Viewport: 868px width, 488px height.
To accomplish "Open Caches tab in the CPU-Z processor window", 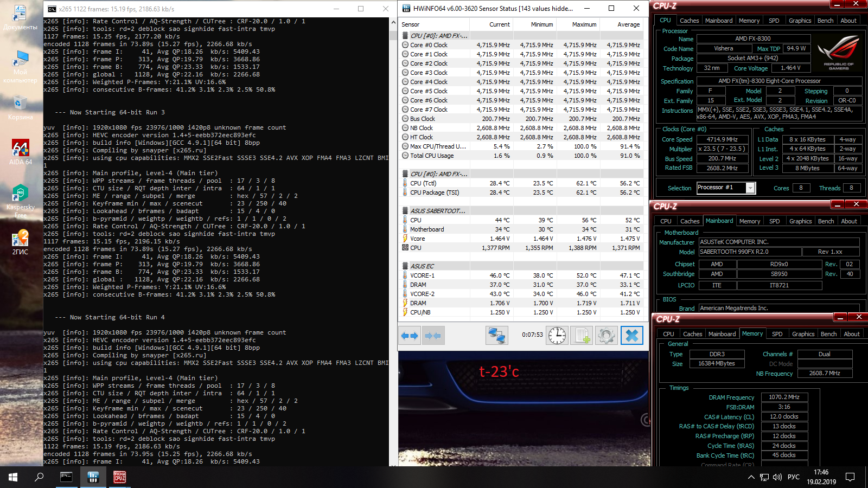I will click(x=690, y=21).
